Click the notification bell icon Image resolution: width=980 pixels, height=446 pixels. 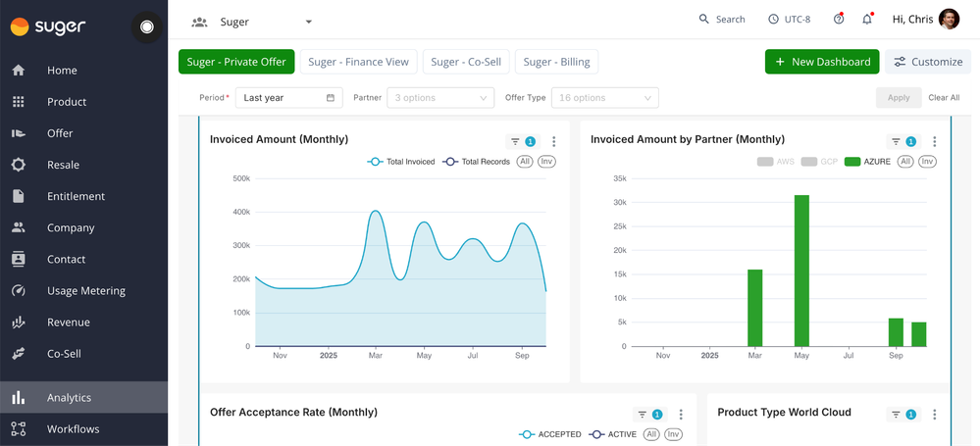867,20
